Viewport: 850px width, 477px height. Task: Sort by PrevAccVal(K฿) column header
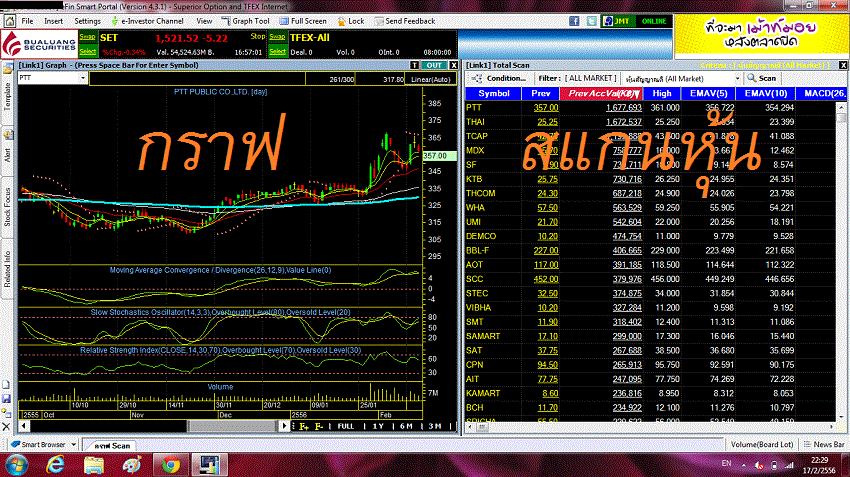click(x=601, y=94)
